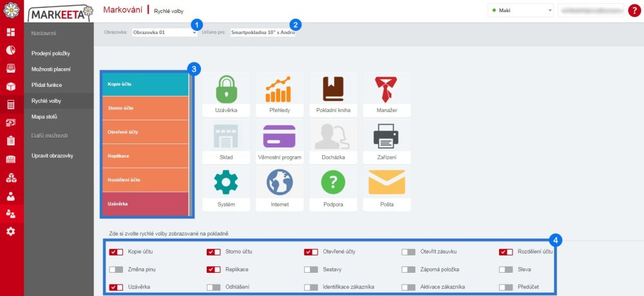
Task: Turn off the Otevřené účty toggle
Action: point(311,252)
